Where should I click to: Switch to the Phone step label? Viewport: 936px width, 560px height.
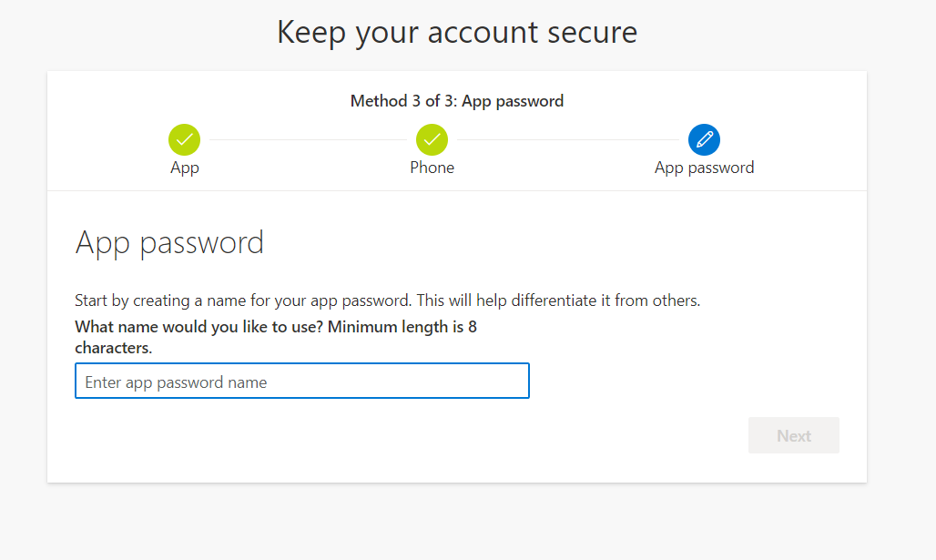pyautogui.click(x=432, y=168)
